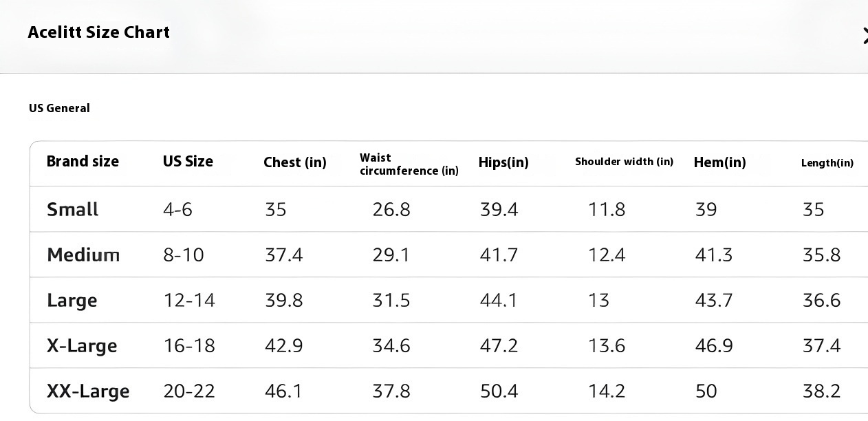Select the X-Large brand size row
Screen dimensions: 868x421
point(449,345)
